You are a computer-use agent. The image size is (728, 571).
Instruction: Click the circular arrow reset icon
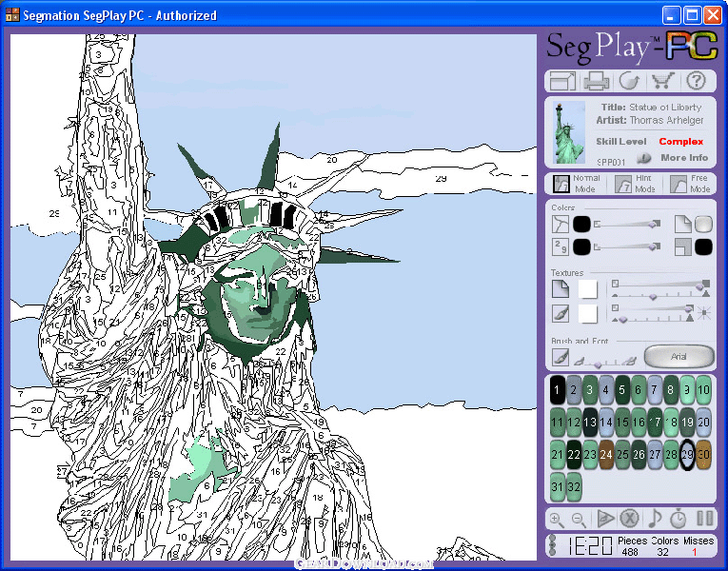630,81
